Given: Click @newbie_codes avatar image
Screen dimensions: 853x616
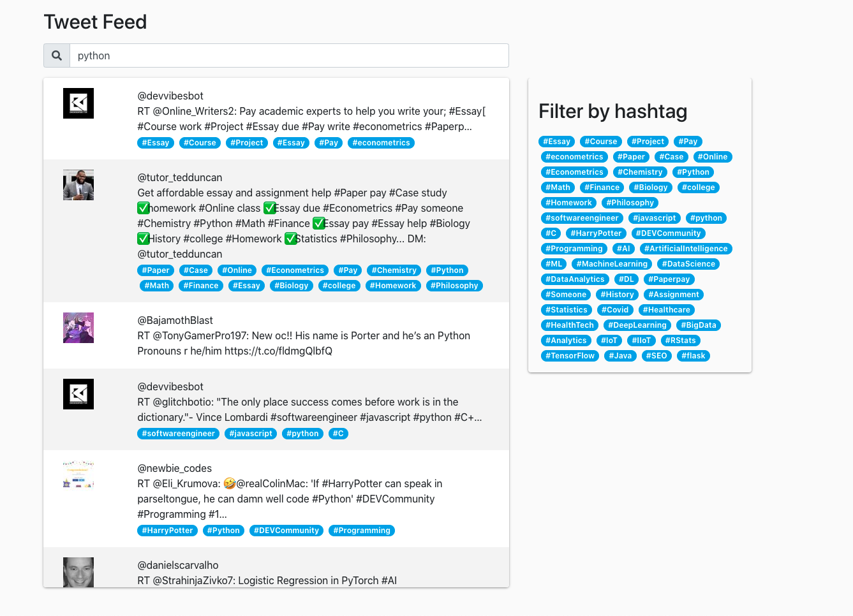Looking at the screenshot, I should coord(78,476).
